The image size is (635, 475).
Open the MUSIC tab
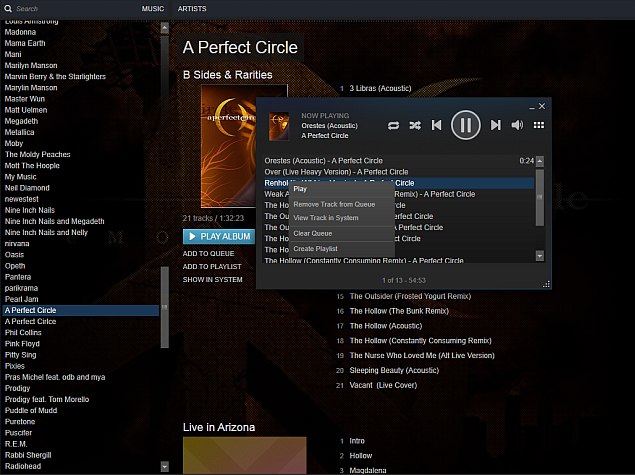pos(153,9)
